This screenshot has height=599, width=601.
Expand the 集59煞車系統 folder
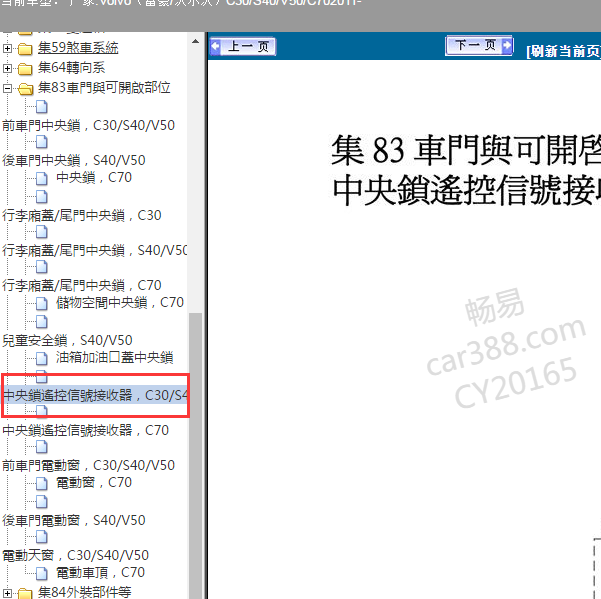7,49
